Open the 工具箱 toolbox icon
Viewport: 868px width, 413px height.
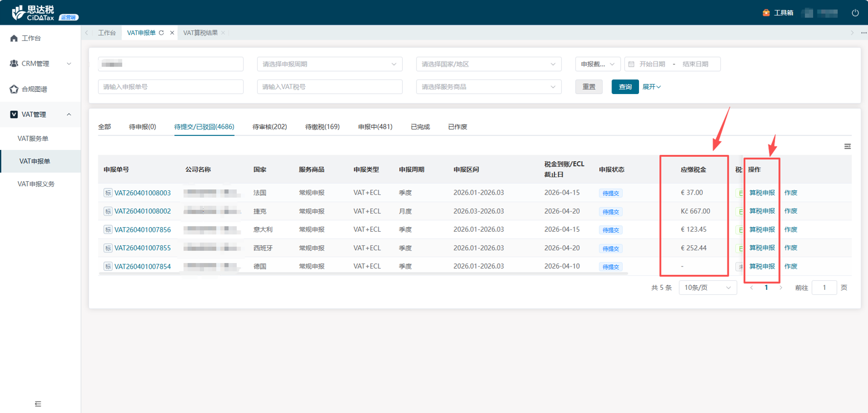pos(766,13)
